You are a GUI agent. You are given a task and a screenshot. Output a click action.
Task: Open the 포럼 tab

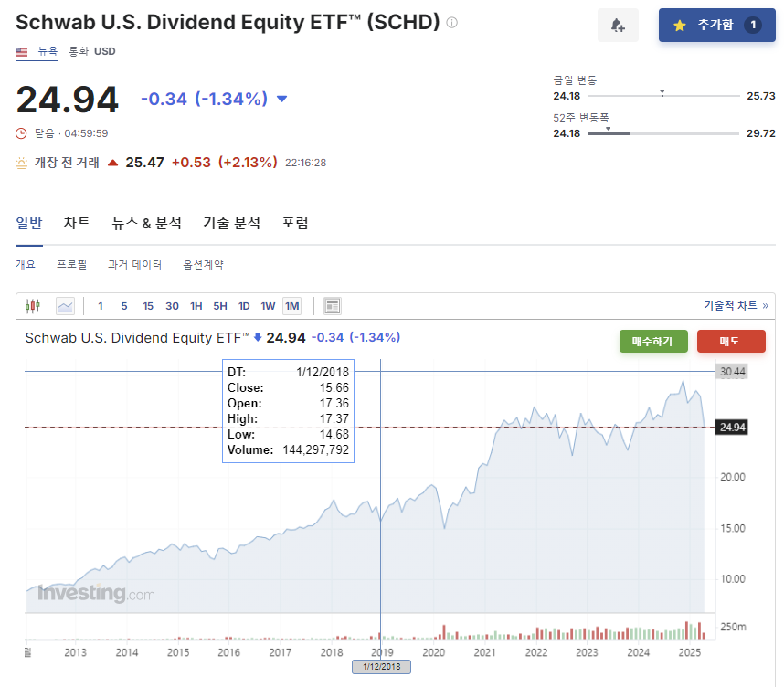coord(295,223)
